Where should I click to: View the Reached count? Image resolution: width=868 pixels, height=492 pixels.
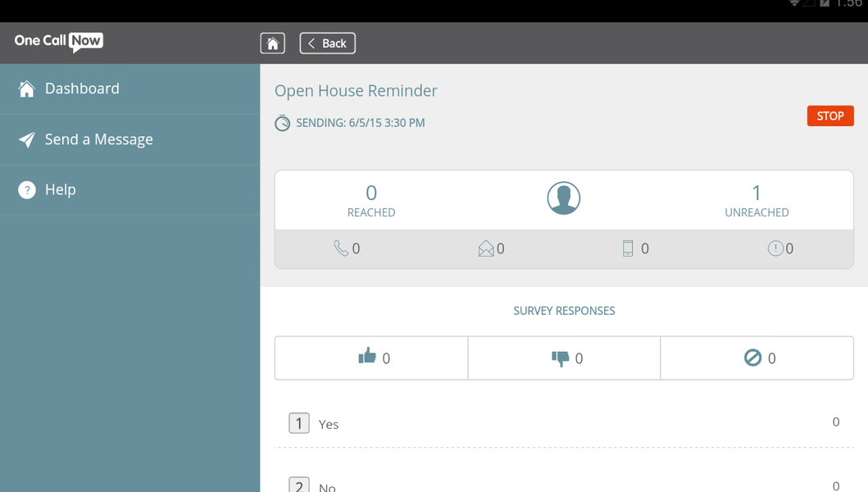(x=371, y=200)
